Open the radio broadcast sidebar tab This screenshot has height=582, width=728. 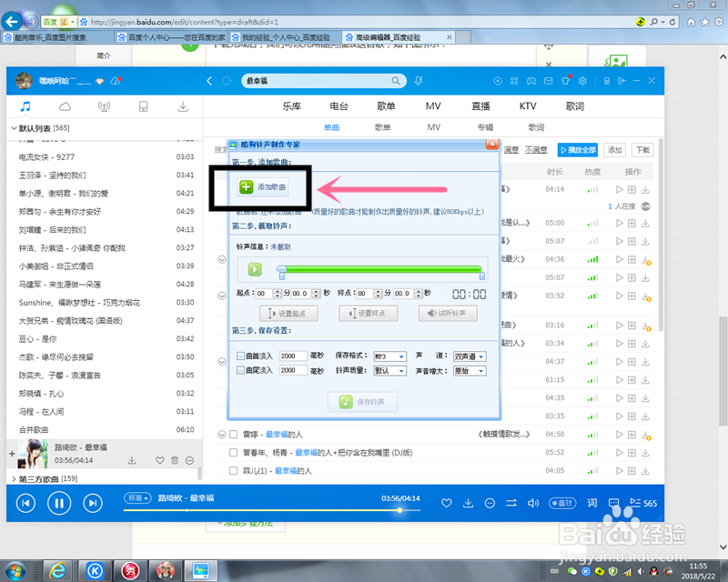coord(104,106)
